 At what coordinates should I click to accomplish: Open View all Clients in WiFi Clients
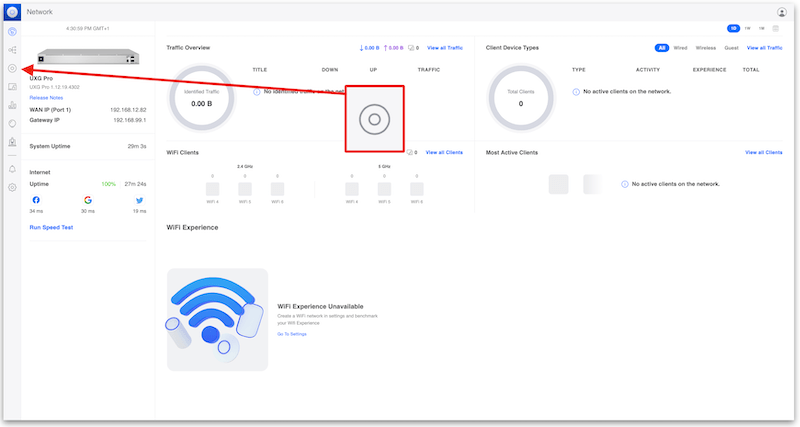(x=444, y=153)
